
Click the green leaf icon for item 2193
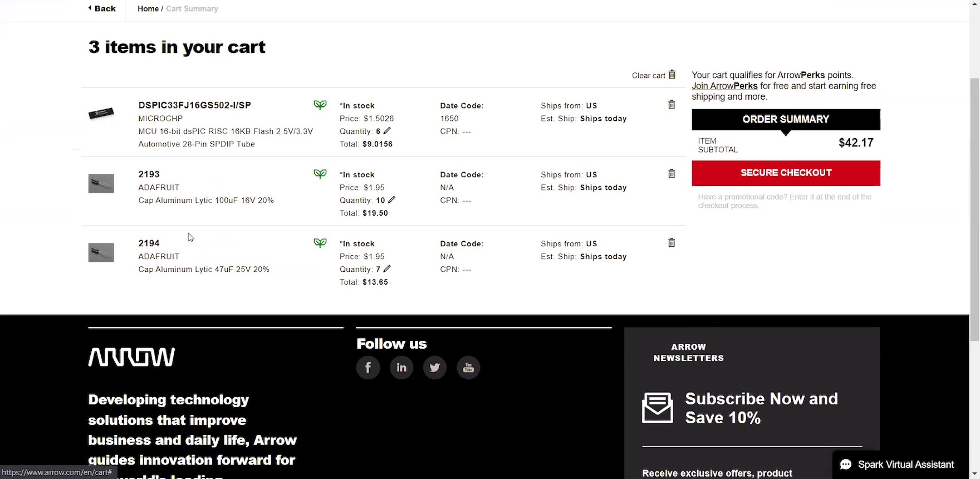pos(320,174)
